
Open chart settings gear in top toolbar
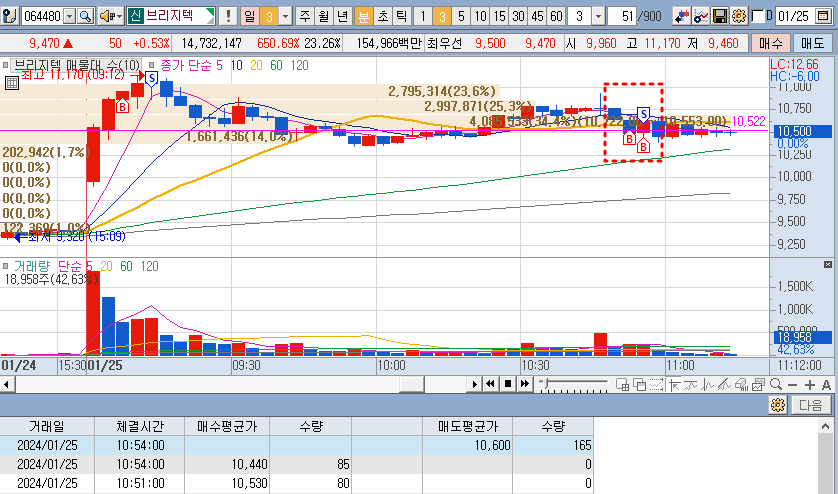739,16
